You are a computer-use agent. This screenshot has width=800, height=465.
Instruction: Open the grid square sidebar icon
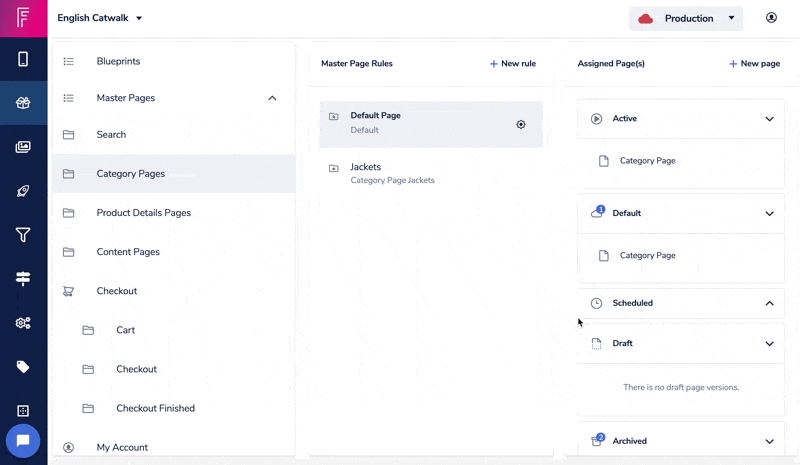[23, 410]
